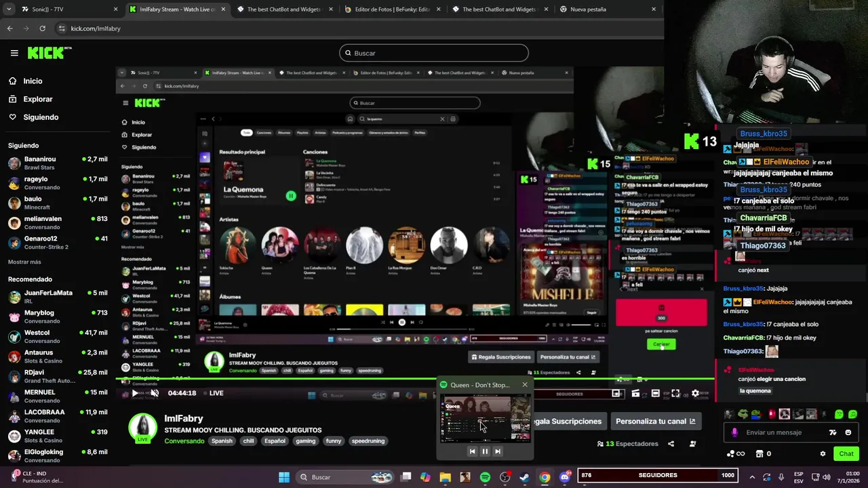868x488 pixels.
Task: Open channel points infinity icon
Action: coord(735,454)
